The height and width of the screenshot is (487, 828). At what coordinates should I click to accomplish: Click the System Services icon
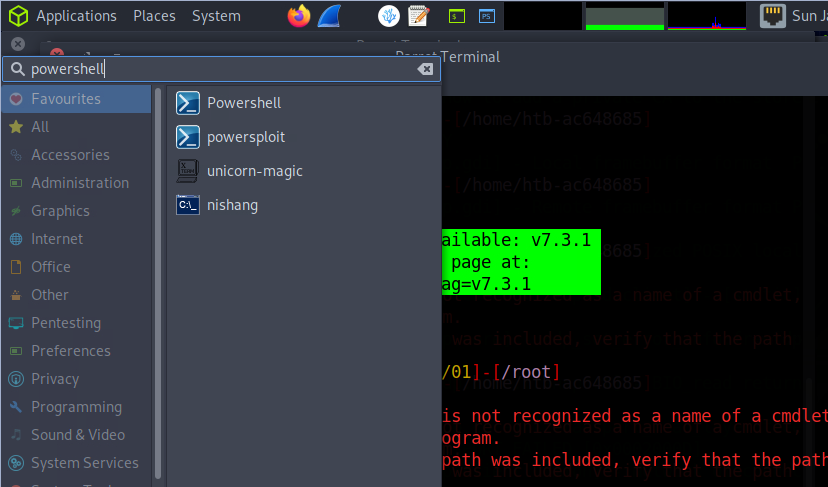[16, 463]
